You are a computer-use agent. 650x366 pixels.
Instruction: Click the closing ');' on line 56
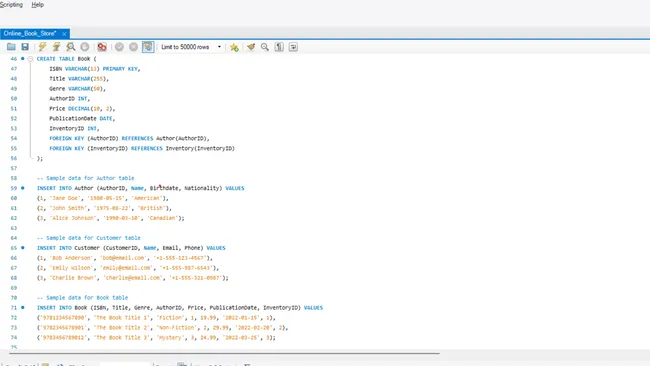click(x=40, y=158)
